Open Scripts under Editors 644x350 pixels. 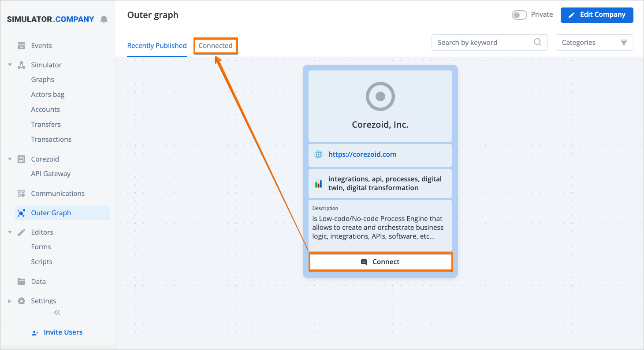(41, 262)
